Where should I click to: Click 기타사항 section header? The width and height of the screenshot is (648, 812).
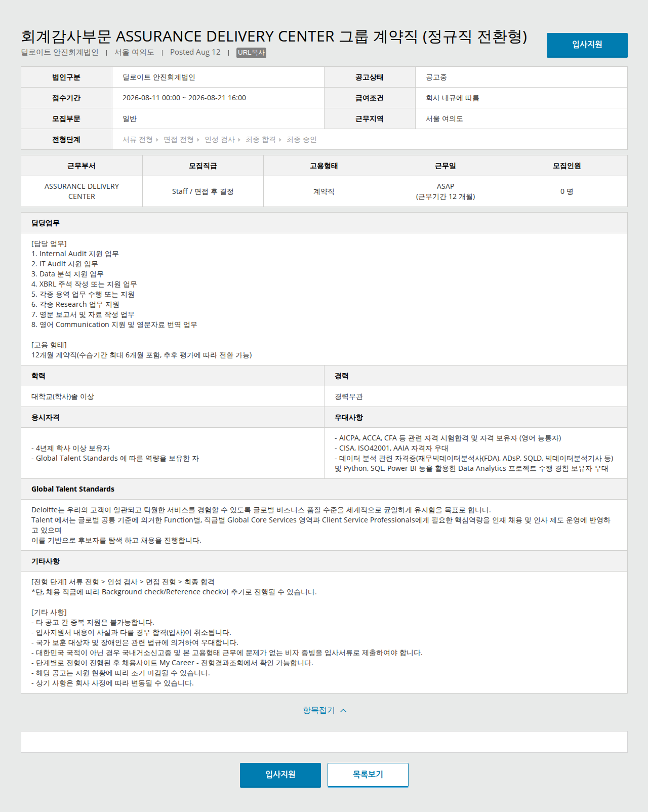324,561
